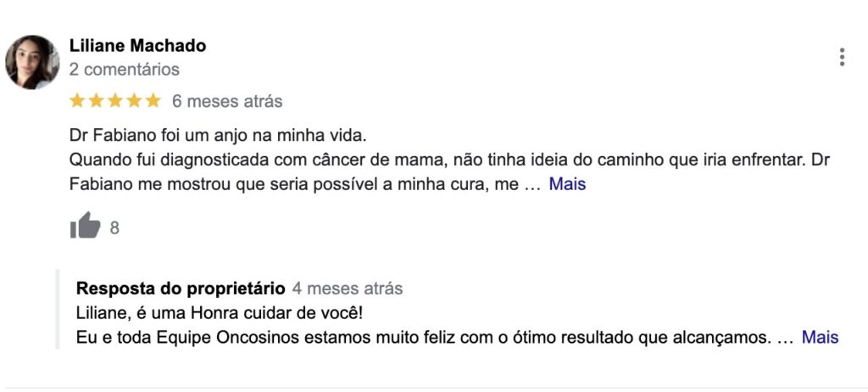
Task: Open Liliane Machado's profile photo
Action: (x=32, y=62)
